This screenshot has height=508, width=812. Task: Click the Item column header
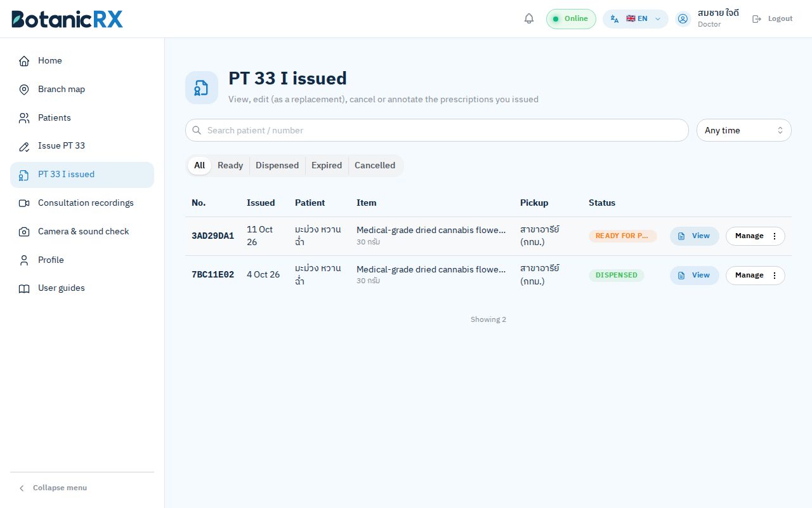click(367, 203)
